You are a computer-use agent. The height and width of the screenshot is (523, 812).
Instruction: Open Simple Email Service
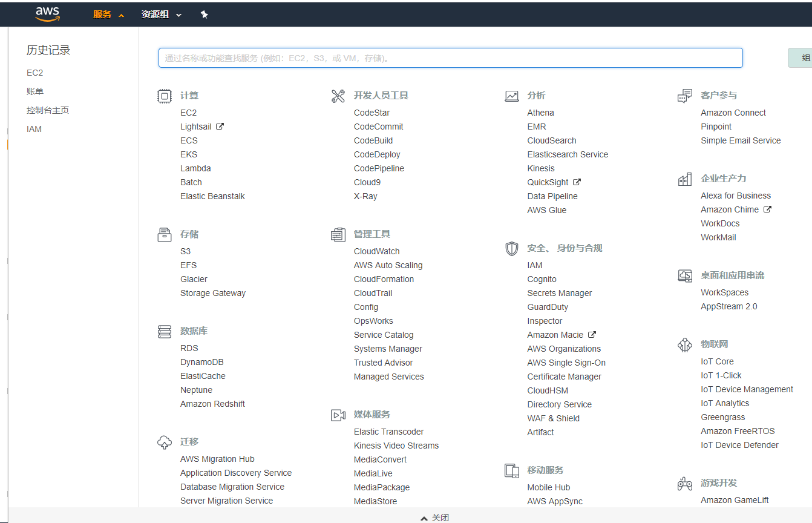pos(741,140)
